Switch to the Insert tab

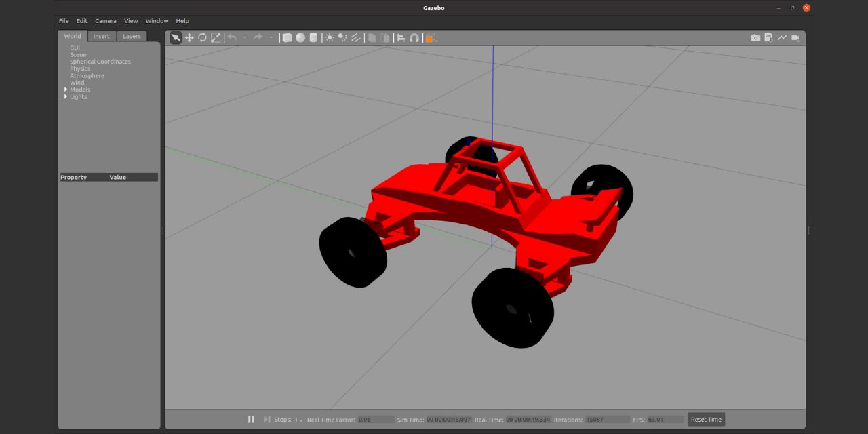101,36
